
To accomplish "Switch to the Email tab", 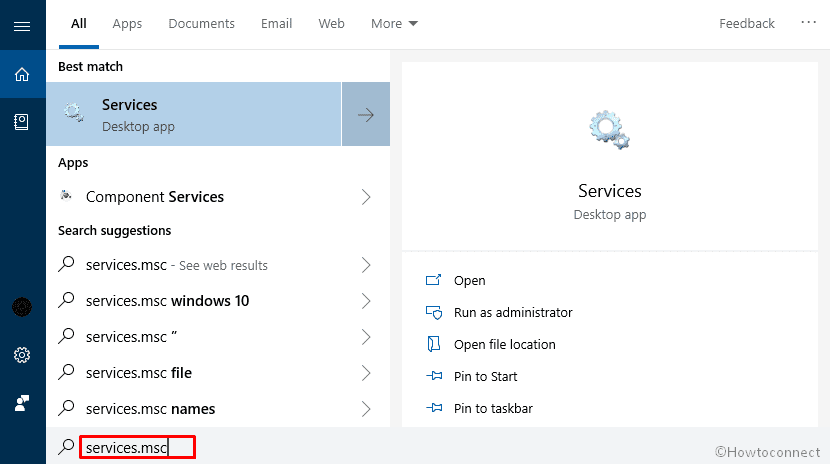I will tap(276, 24).
